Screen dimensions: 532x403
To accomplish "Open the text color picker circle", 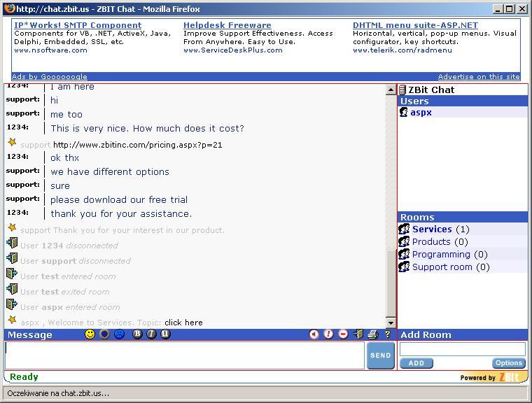I will [x=104, y=334].
